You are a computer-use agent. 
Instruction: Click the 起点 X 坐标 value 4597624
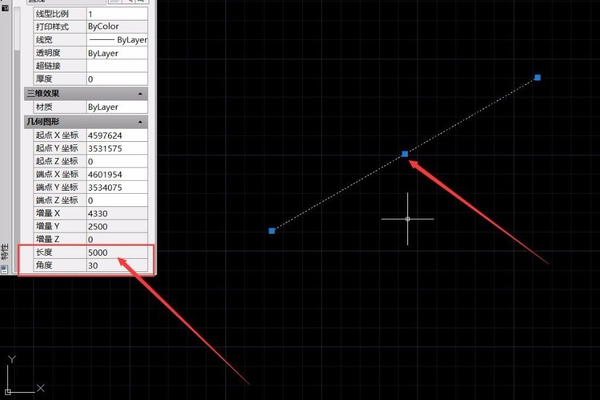(118, 135)
